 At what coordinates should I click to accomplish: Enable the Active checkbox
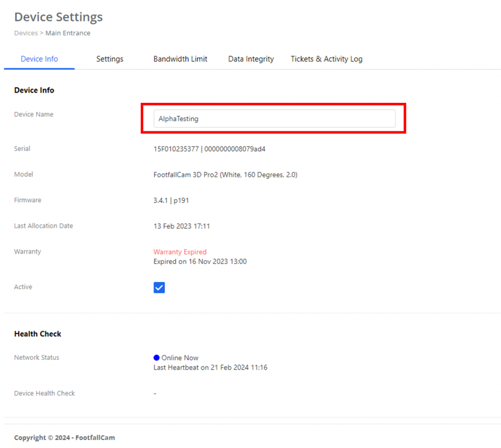coord(159,287)
